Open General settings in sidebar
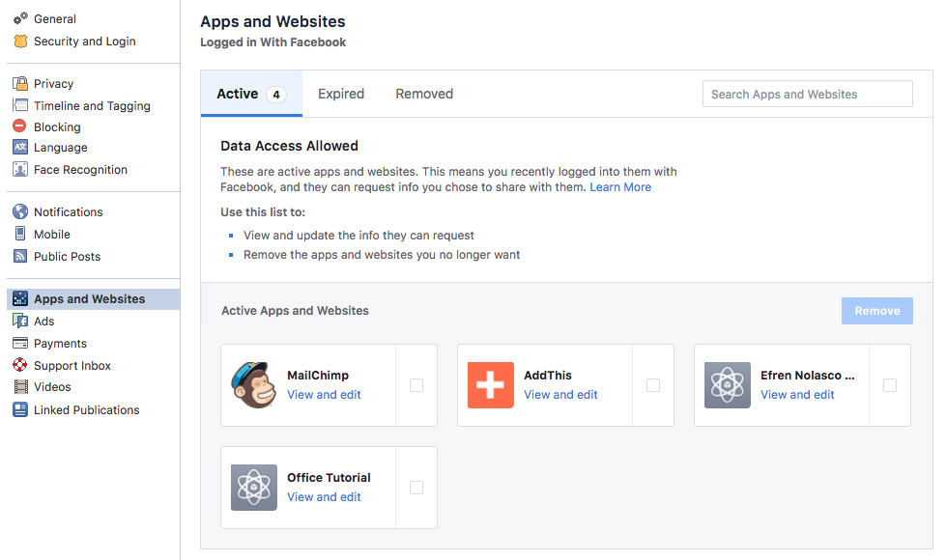This screenshot has height=560, width=947. click(x=55, y=18)
